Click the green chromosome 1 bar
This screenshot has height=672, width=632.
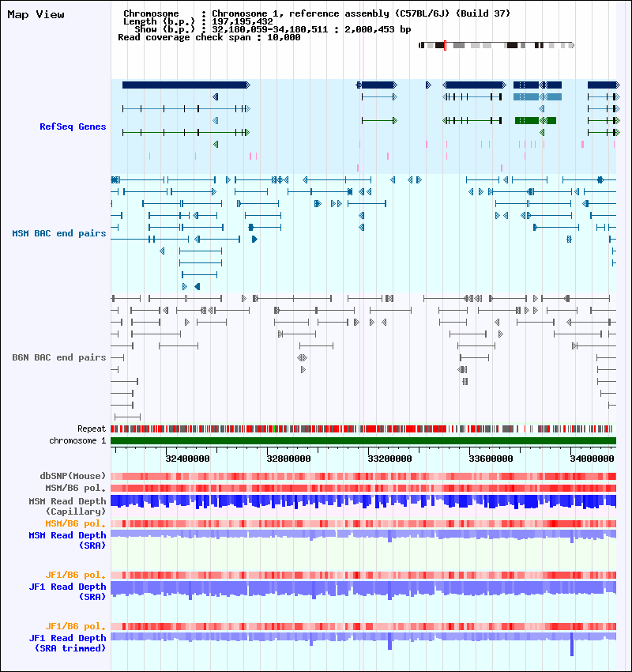(363, 440)
